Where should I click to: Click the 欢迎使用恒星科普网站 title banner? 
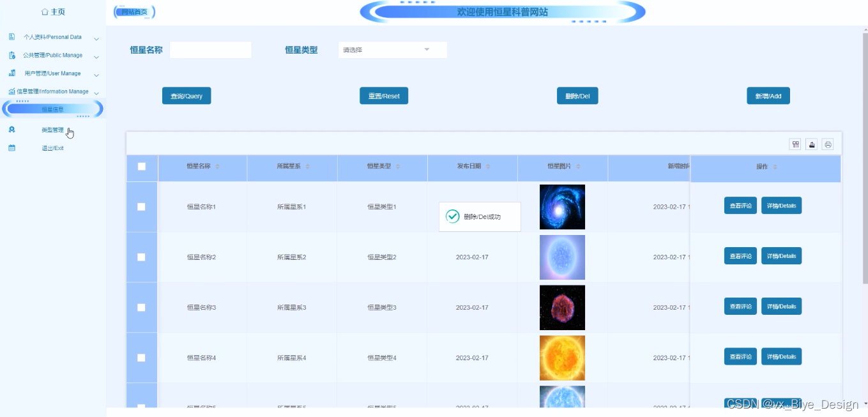click(503, 12)
